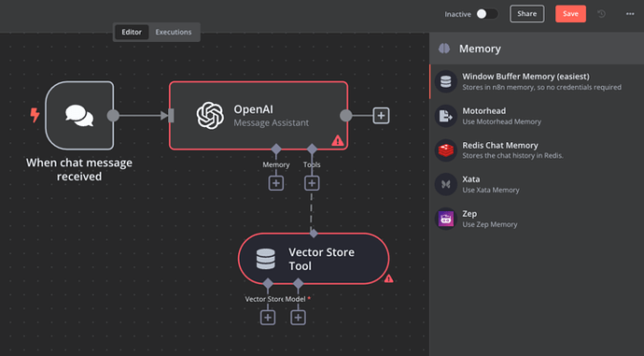
Task: Click 'When chat message received' label
Action: 79,169
